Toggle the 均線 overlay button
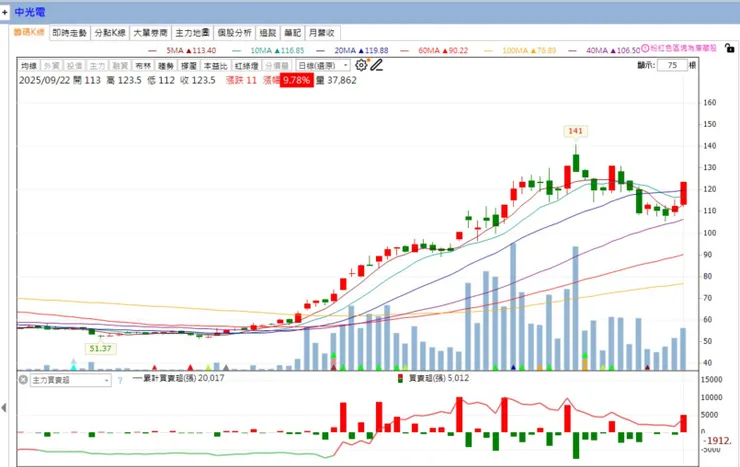740x467 pixels. coord(29,66)
